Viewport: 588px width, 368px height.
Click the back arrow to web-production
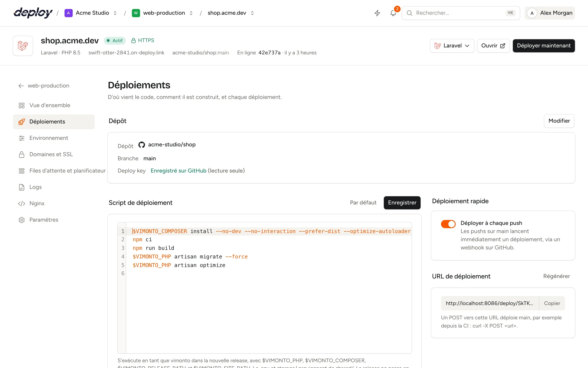coord(21,86)
